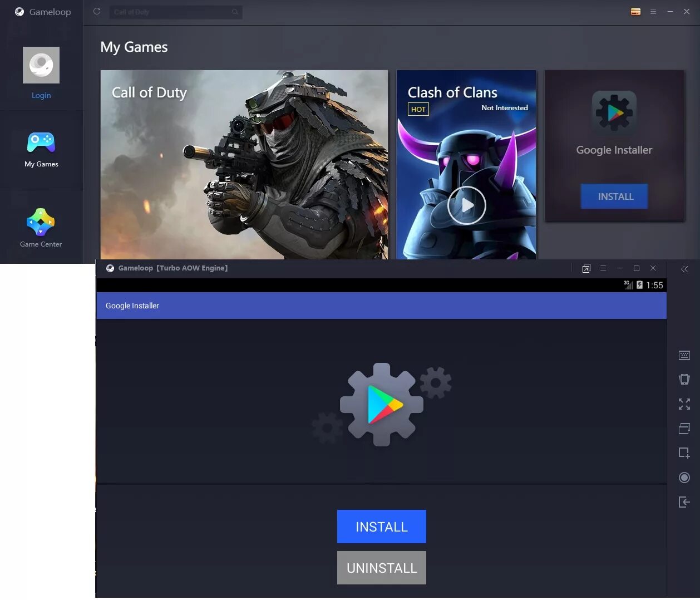The width and height of the screenshot is (700, 600).
Task: Maximize the Turbo AOW Engine window
Action: [637, 268]
